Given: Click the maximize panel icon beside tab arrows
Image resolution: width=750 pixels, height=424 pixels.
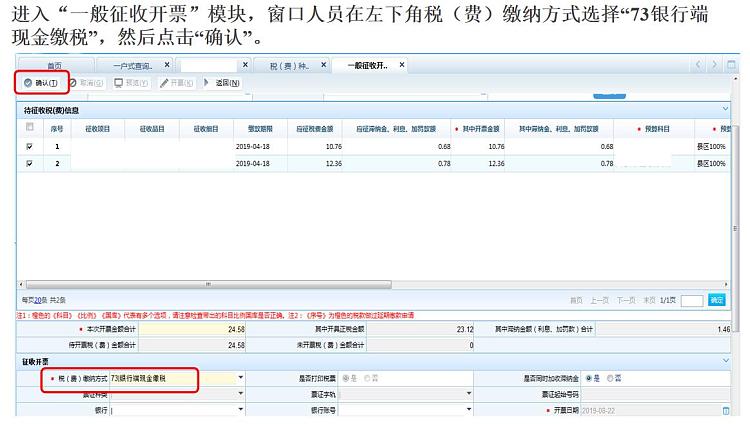Looking at the screenshot, I should 731,65.
